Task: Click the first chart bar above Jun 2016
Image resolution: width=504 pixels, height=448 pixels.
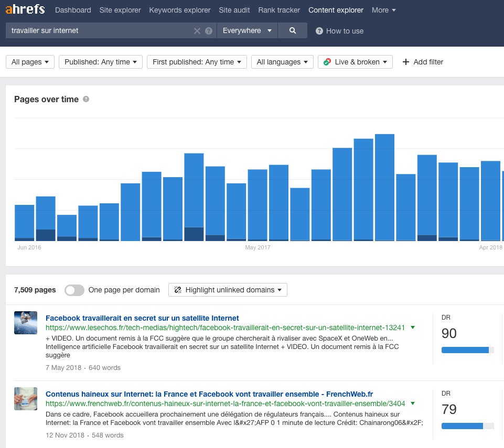Action: [x=25, y=223]
